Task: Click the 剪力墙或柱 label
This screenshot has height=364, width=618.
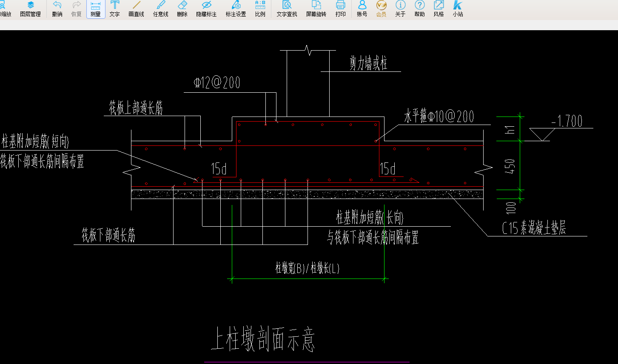Action: click(x=368, y=64)
